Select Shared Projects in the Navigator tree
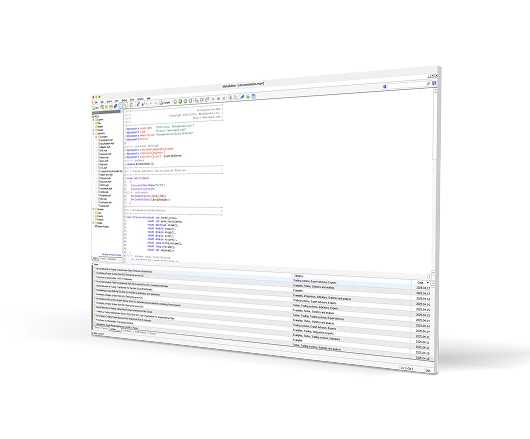The image size is (530, 439). tap(103, 226)
